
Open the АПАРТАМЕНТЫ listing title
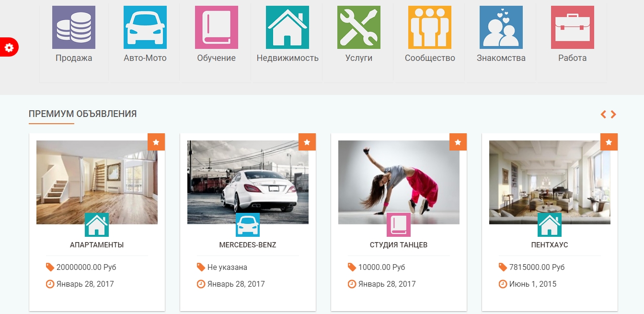click(97, 245)
